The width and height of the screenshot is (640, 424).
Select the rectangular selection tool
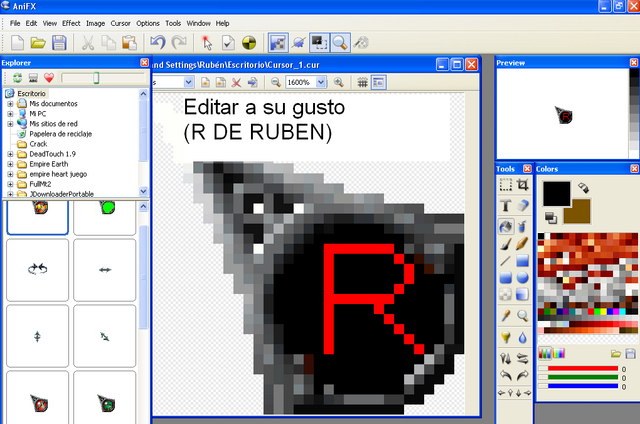coord(506,185)
